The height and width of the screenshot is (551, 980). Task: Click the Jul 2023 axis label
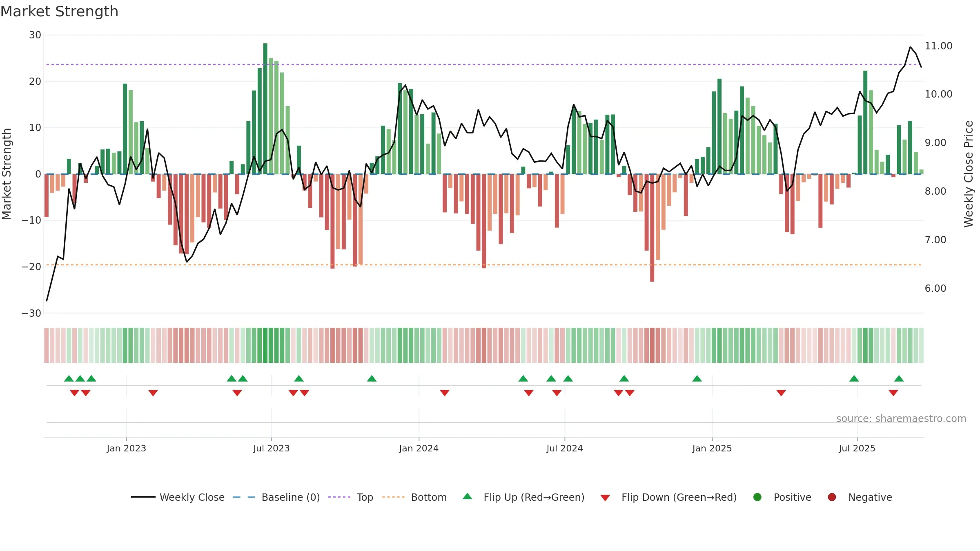[272, 448]
